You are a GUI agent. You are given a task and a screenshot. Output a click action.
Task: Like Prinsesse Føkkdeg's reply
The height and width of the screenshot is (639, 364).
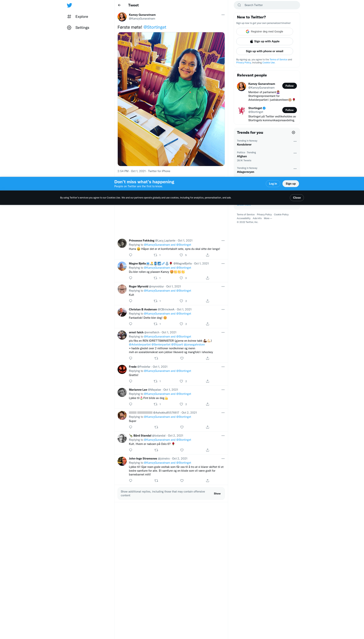(181, 255)
